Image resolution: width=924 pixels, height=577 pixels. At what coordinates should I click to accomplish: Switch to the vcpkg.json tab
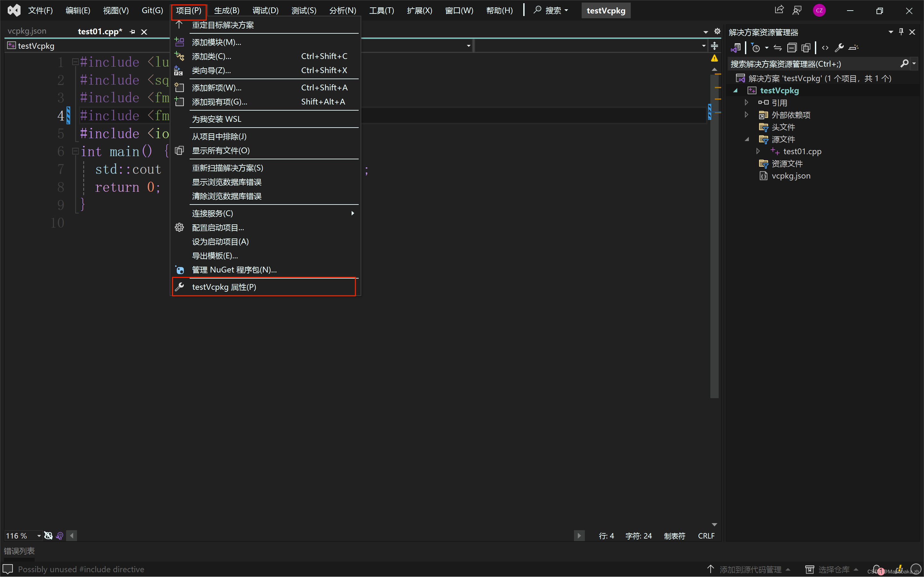[27, 31]
